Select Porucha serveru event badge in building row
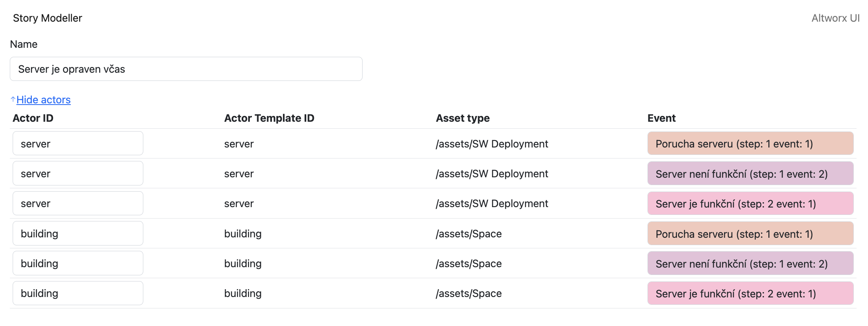 pos(750,234)
